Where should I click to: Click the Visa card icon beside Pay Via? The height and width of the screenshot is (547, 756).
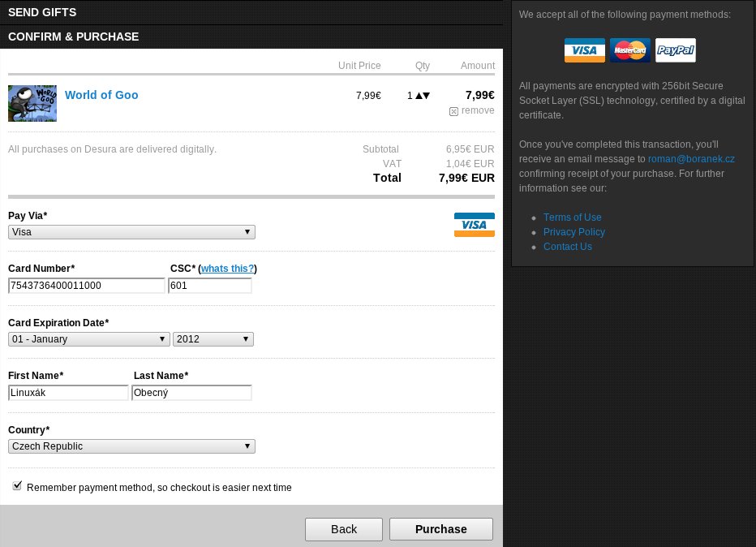[474, 225]
